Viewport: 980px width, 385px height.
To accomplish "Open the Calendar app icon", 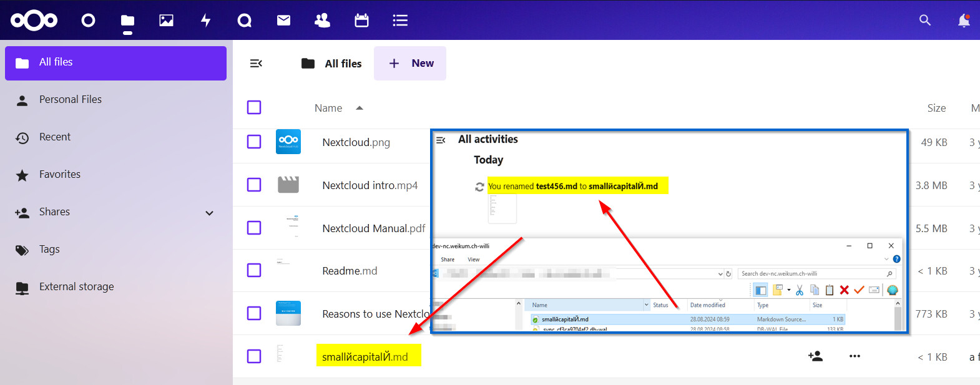I will (x=361, y=21).
